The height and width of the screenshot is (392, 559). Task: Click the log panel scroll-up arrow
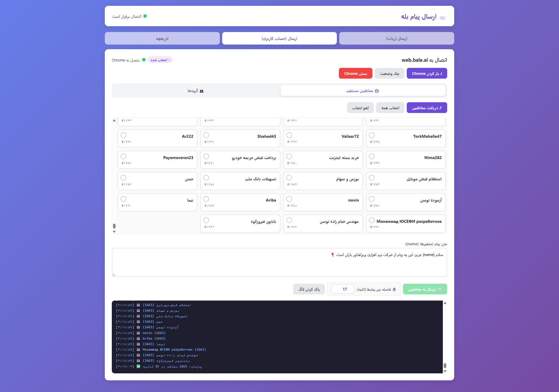[445, 303]
